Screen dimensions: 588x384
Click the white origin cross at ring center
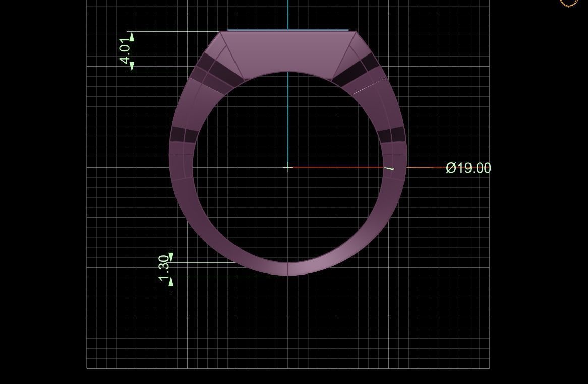point(288,167)
